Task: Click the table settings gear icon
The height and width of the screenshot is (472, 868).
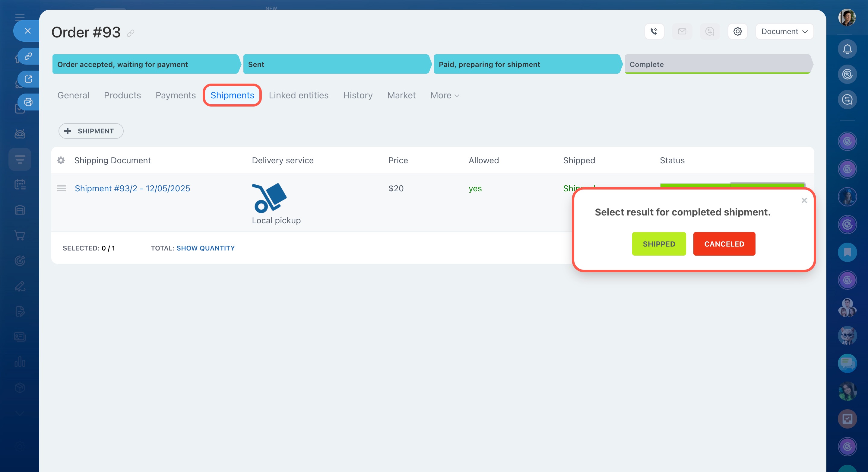Action: tap(61, 160)
